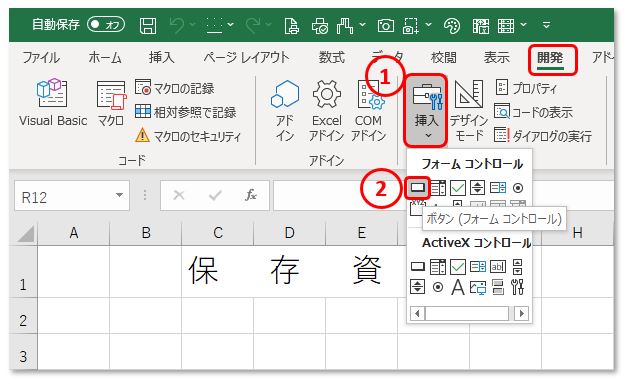Click the Undo arrow icon

177,26
